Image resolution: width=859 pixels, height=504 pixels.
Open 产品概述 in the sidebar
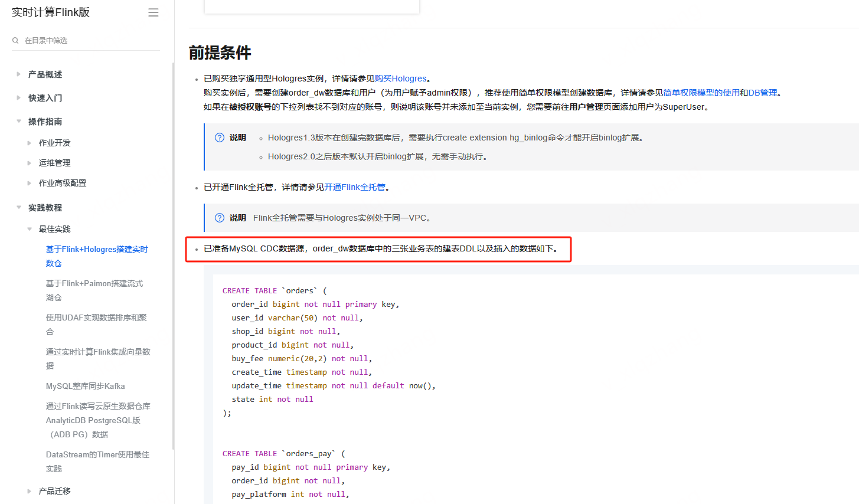tap(45, 74)
